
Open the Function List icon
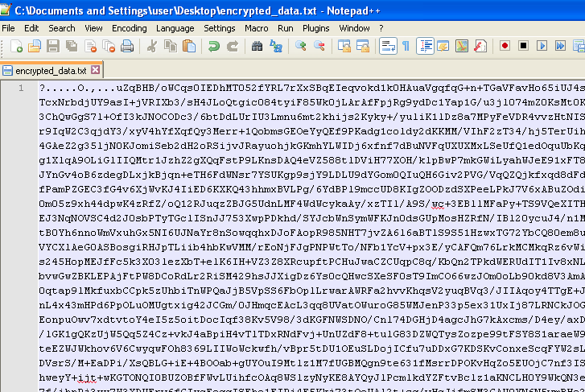click(x=480, y=47)
